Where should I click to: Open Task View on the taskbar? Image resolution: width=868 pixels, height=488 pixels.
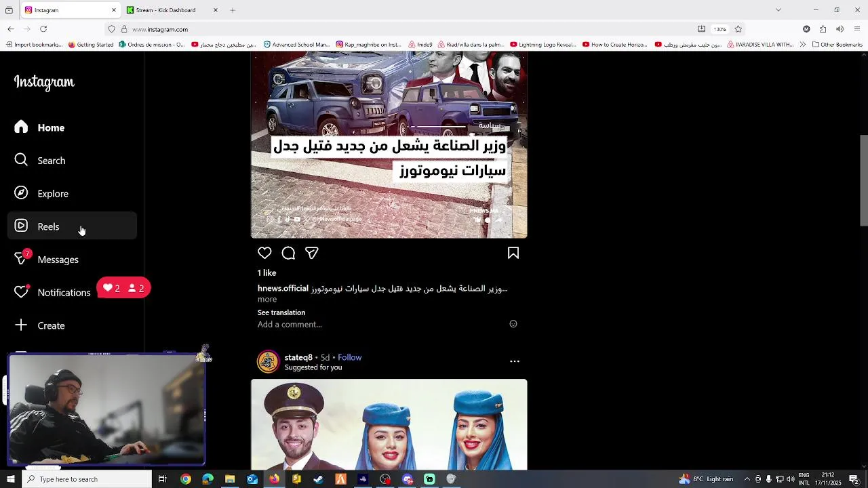[163, 479]
